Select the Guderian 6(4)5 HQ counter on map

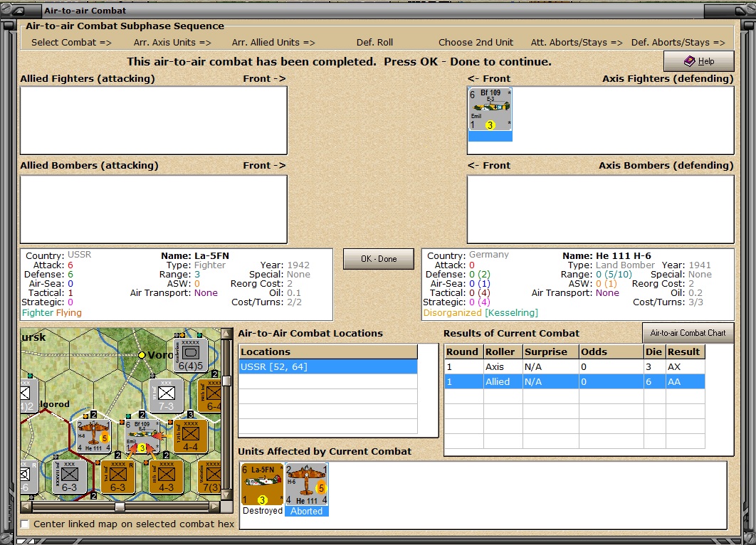click(x=191, y=355)
